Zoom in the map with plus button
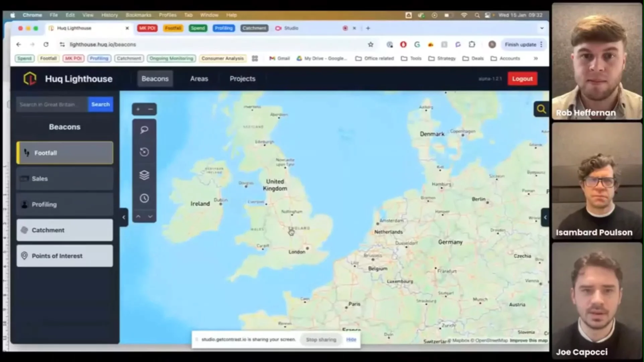The height and width of the screenshot is (362, 644). tap(138, 109)
